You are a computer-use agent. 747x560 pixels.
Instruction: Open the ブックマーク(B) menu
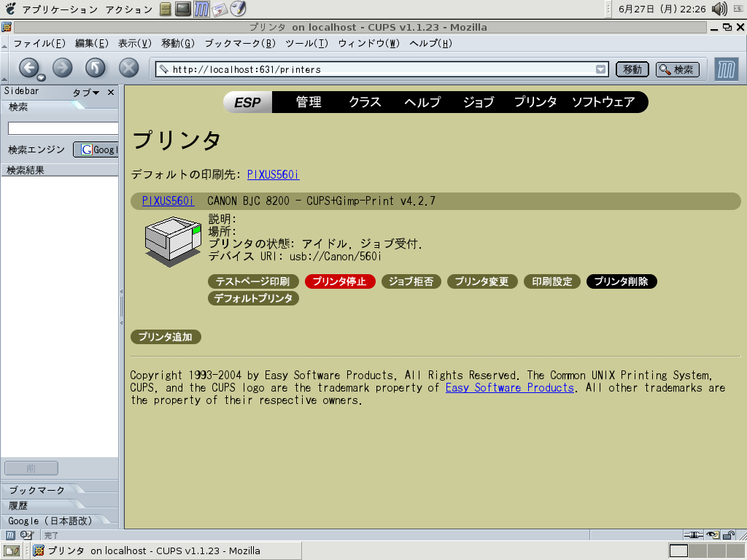pos(240,44)
